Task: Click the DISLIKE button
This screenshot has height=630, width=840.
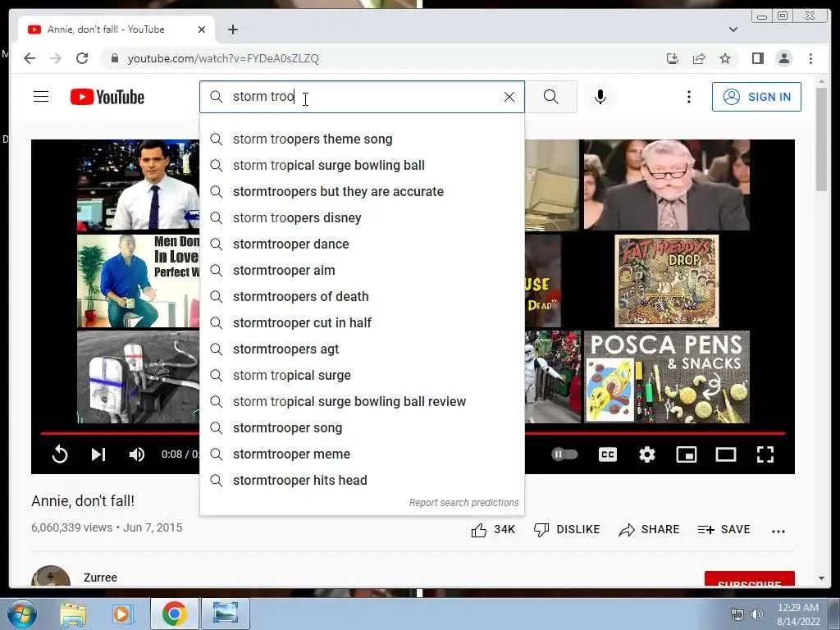Action: tap(567, 530)
